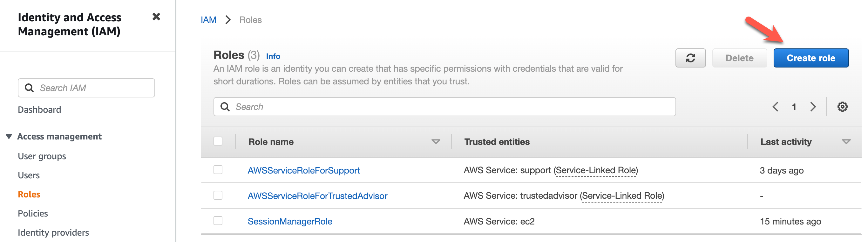The width and height of the screenshot is (868, 242).
Task: Go to the previous page arrow
Action: click(775, 107)
